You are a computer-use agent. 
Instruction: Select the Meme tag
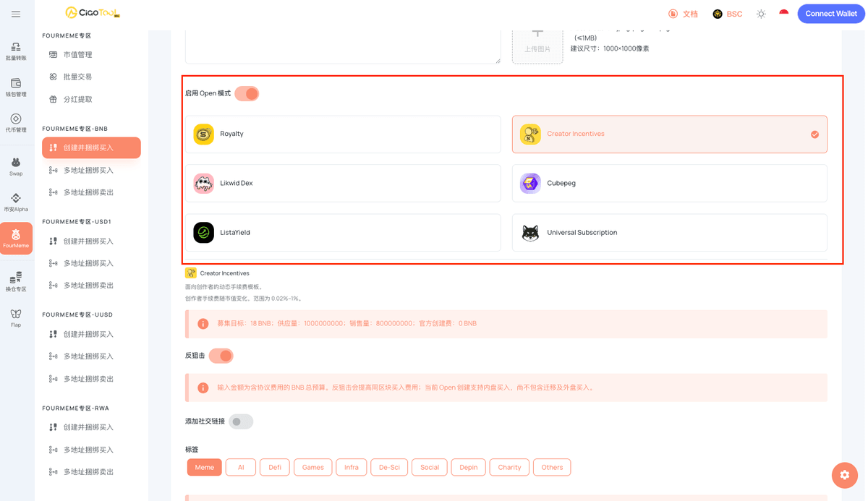[204, 467]
